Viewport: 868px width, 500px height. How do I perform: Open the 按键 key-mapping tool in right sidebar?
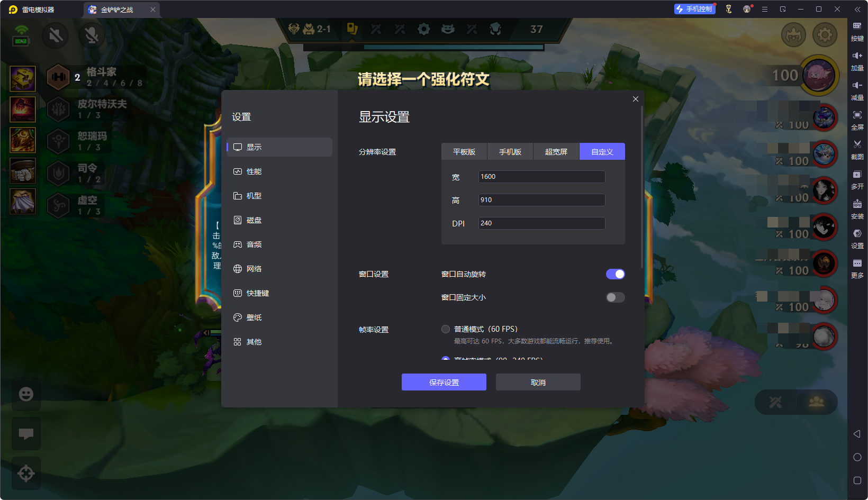857,31
